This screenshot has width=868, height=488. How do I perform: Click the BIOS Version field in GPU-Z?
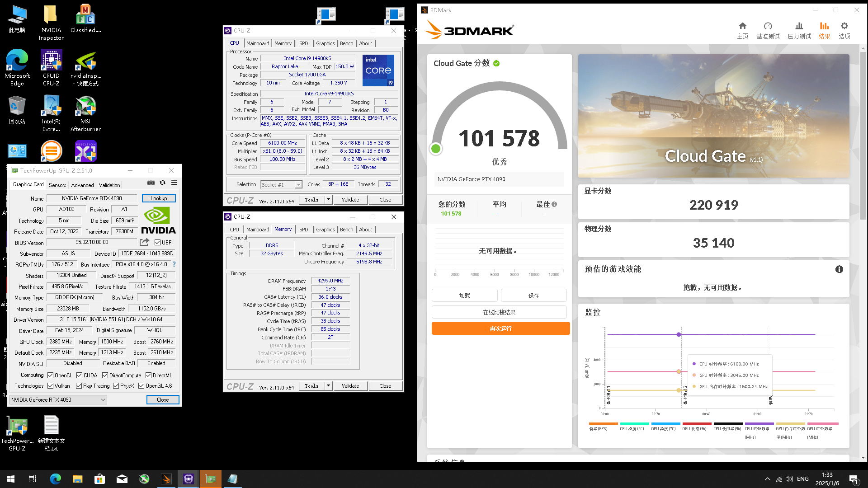click(92, 243)
